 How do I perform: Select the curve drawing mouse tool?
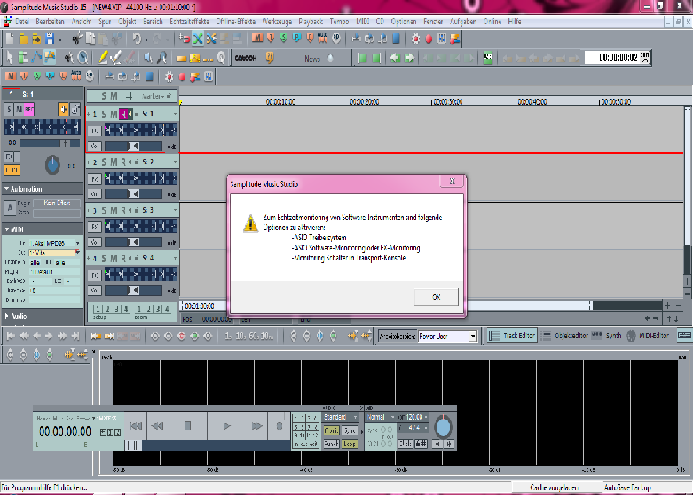(37, 58)
